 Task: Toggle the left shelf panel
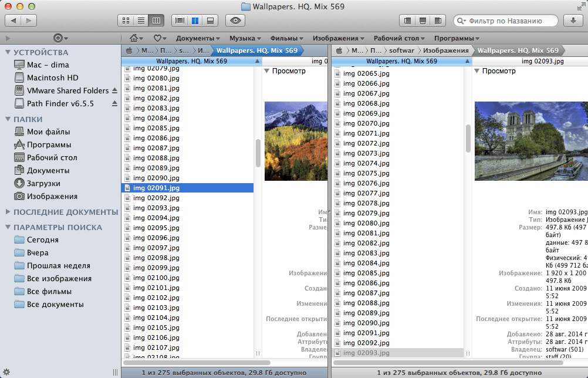tap(408, 21)
